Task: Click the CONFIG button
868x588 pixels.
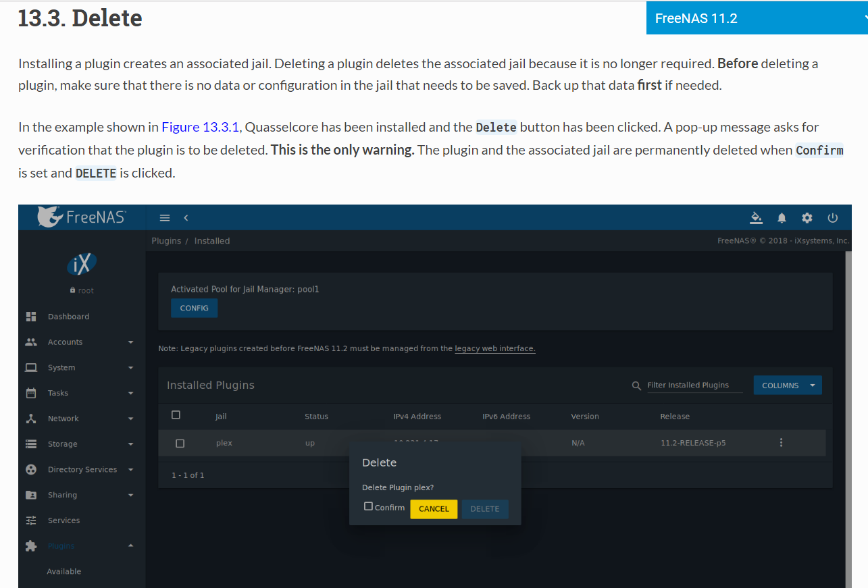Action: tap(194, 308)
